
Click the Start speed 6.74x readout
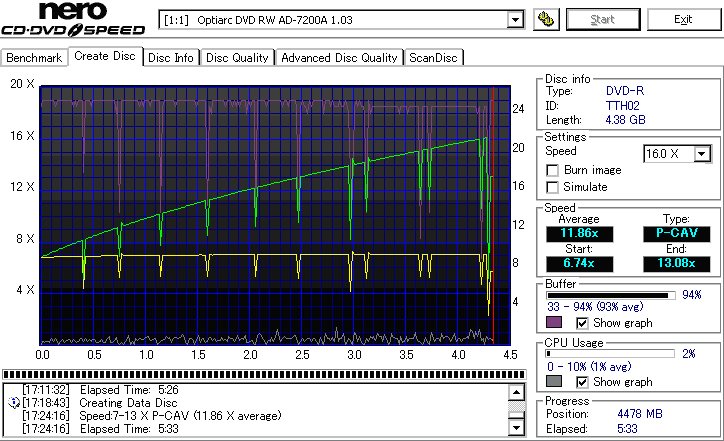pyautogui.click(x=579, y=263)
